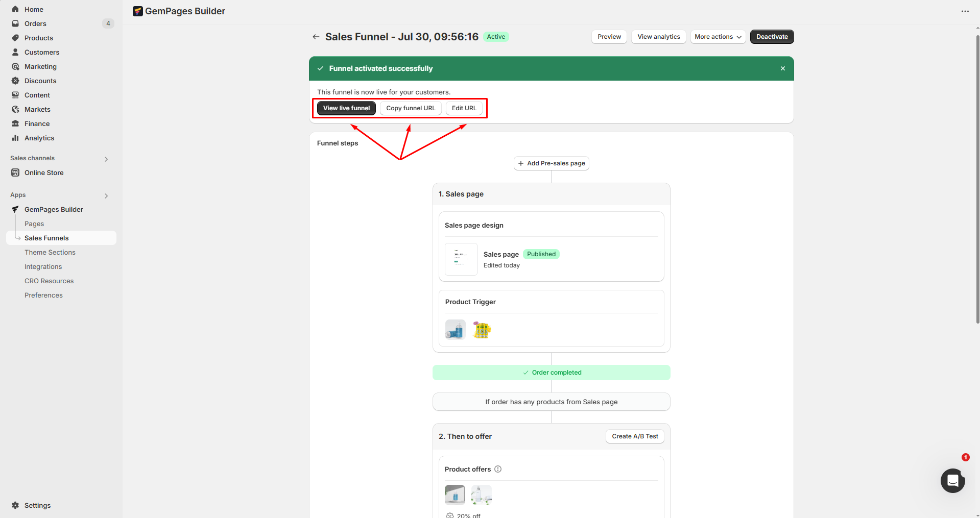This screenshot has height=518, width=980.
Task: Click the View live funnel button
Action: tap(346, 108)
